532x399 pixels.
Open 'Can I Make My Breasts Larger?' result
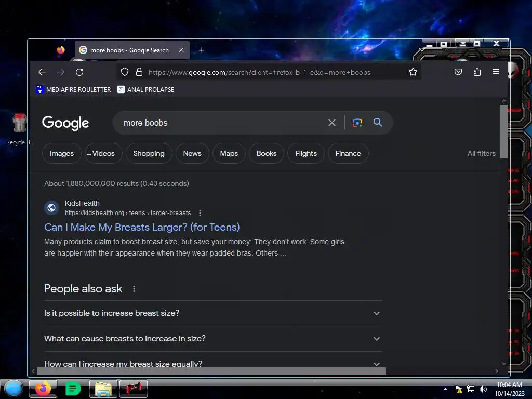[142, 227]
